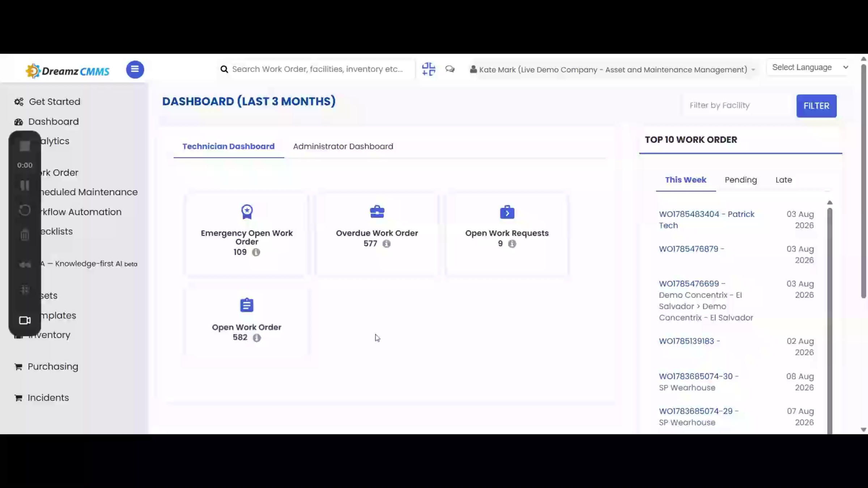The image size is (868, 488).
Task: Open work order WO1783685074-30
Action: 699,376
